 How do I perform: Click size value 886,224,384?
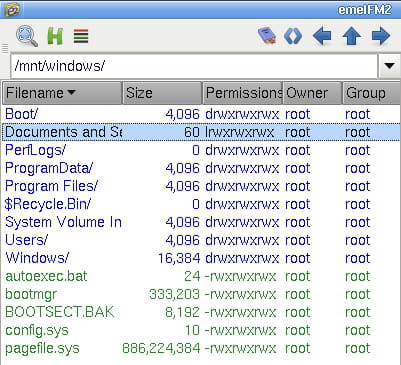pyautogui.click(x=161, y=348)
